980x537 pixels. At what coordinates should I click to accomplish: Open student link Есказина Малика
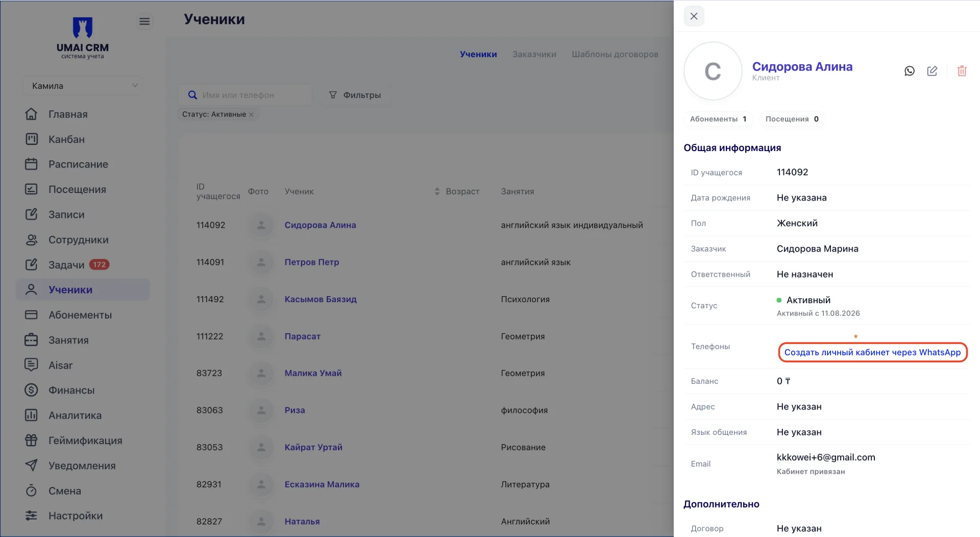click(x=322, y=484)
